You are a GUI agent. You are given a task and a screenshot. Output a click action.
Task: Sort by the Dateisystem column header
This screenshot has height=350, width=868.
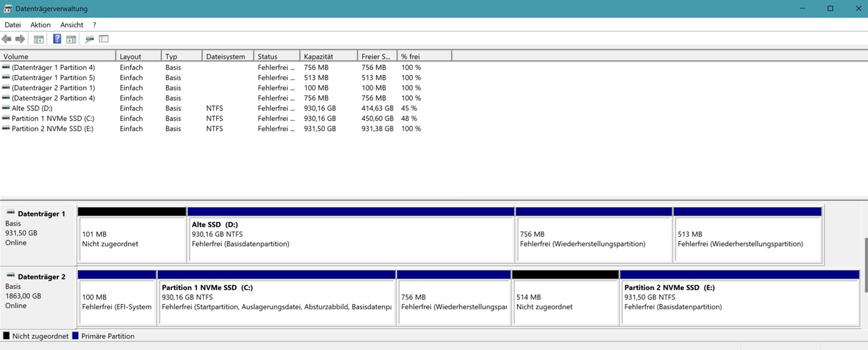point(229,56)
